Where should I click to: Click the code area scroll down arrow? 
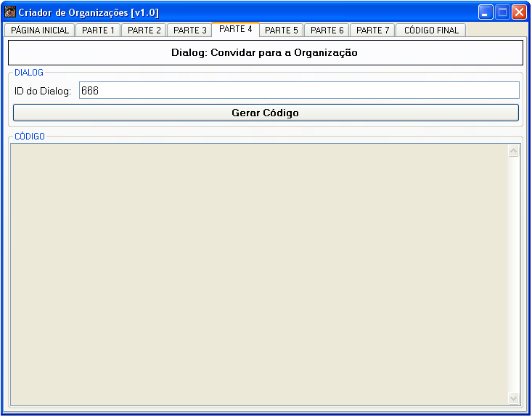pos(514,398)
